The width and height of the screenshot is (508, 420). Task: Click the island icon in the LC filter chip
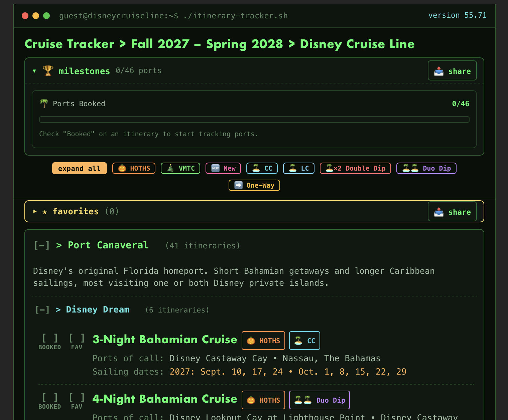[x=293, y=168]
